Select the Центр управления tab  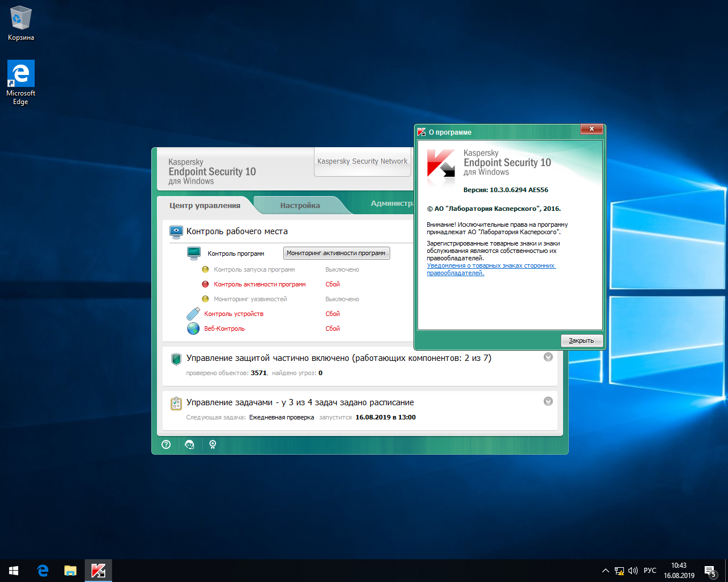(205, 205)
